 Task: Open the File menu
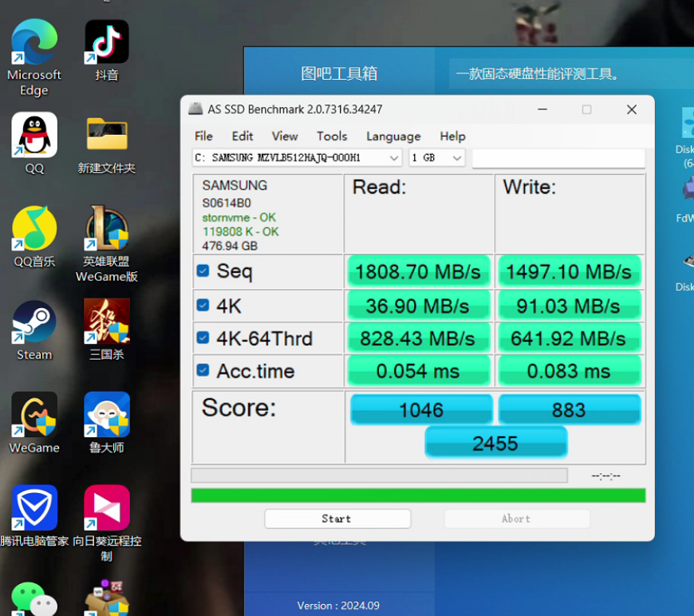[203, 136]
